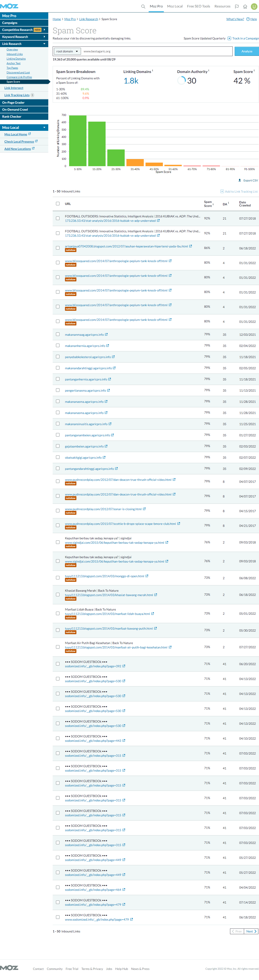259x980 pixels.
Task: Check the box for arisanjaya07042008.blogspot.com row
Action: pyautogui.click(x=58, y=248)
